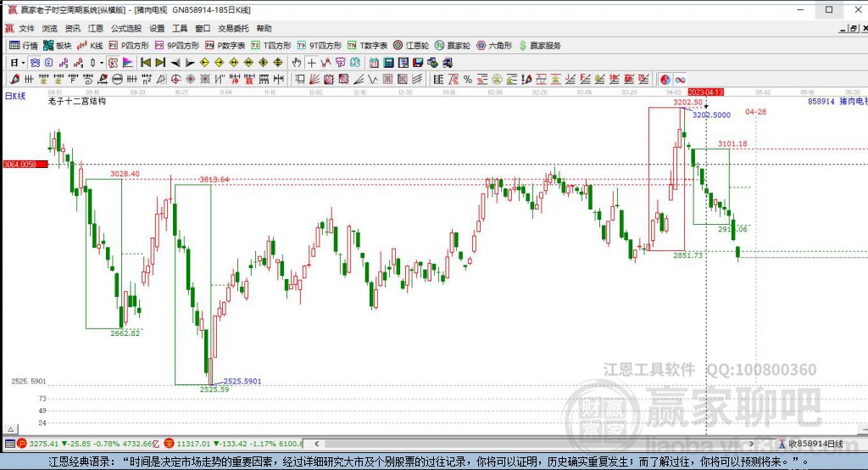
Task: Click the horizontal scrollbar track
Action: point(534,444)
